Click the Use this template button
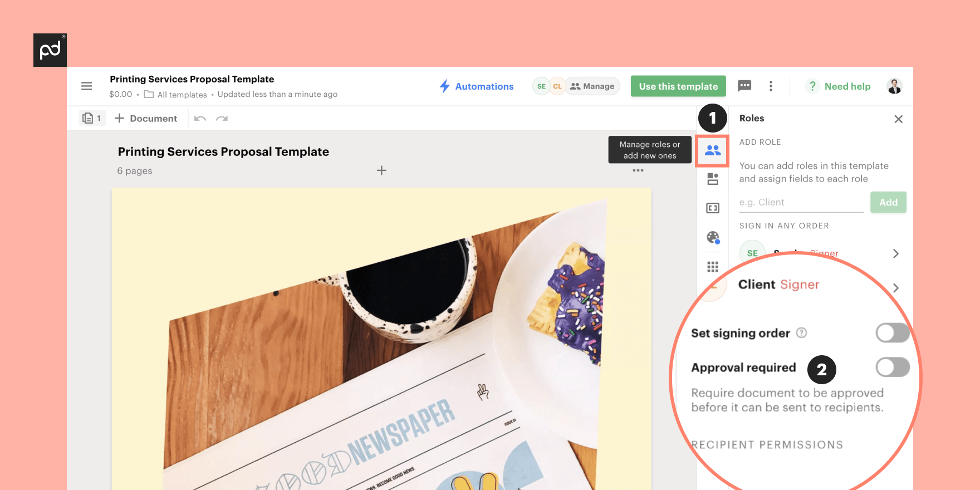The image size is (980, 490). (678, 86)
